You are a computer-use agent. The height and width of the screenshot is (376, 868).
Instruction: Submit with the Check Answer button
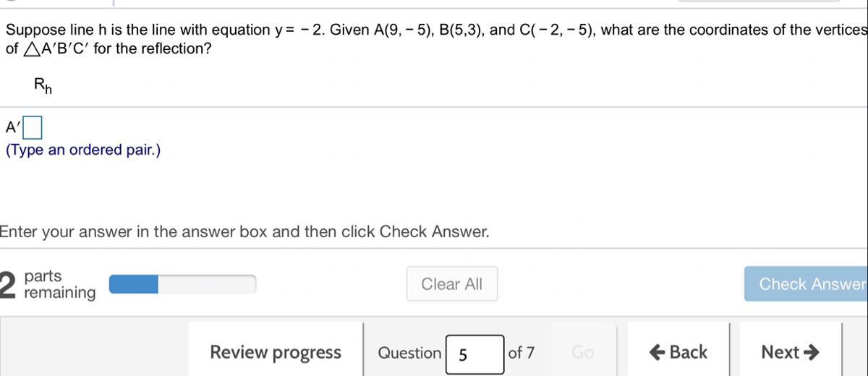(809, 284)
